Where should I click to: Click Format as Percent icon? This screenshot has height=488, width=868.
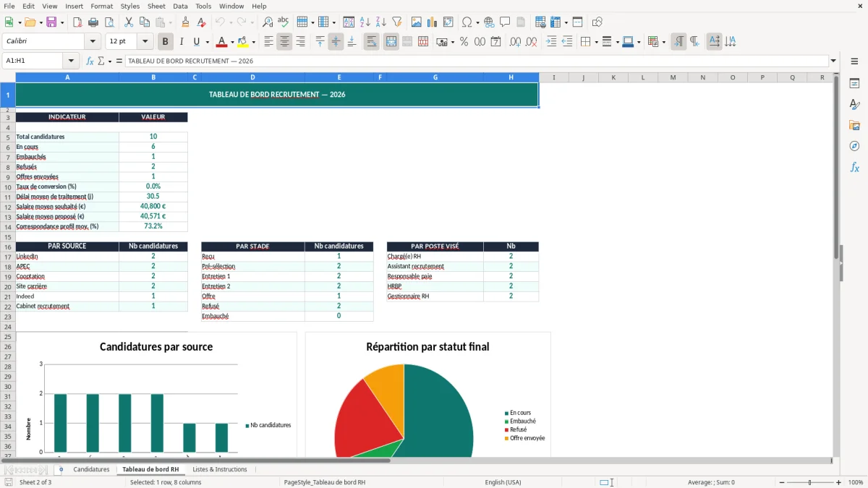464,42
